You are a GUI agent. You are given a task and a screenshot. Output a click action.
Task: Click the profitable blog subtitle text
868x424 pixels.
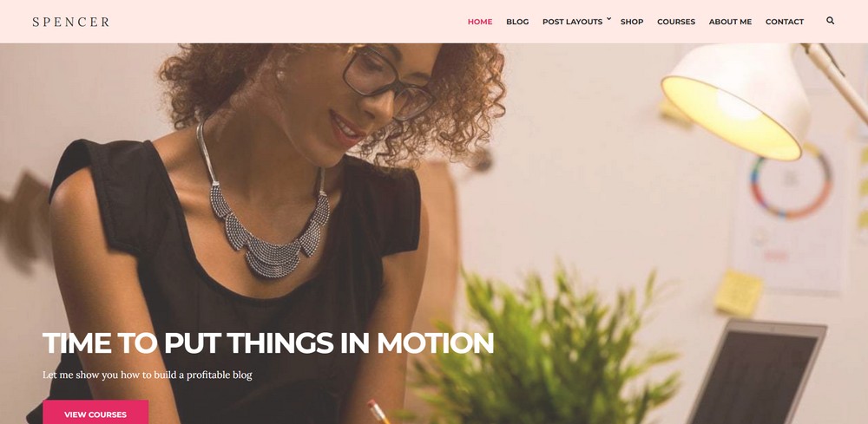pyautogui.click(x=148, y=375)
